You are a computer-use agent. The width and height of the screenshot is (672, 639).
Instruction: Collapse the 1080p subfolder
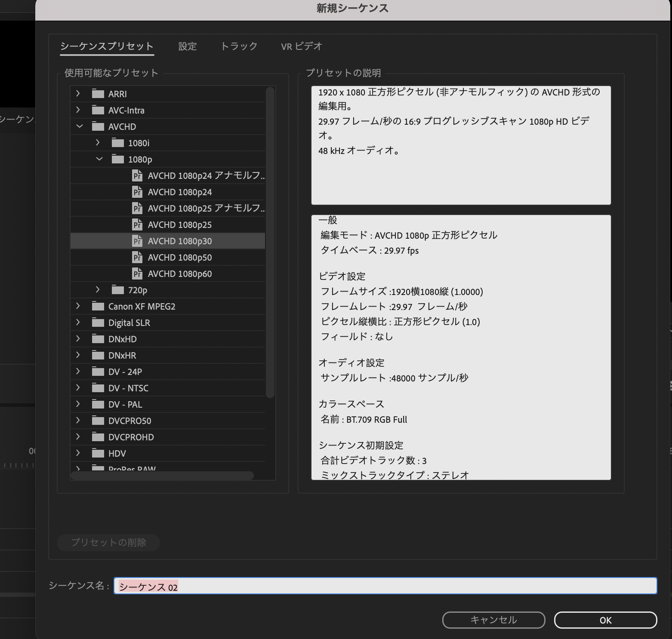99,159
